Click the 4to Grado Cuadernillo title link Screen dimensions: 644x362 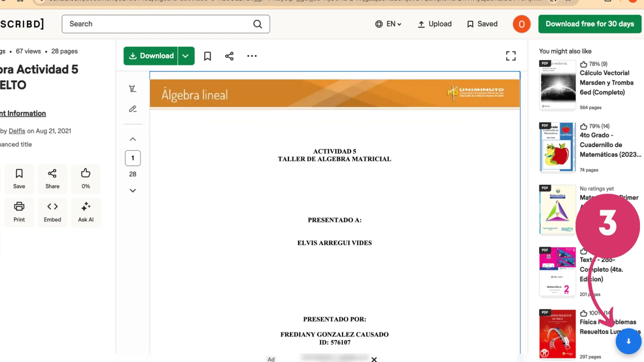pyautogui.click(x=610, y=145)
